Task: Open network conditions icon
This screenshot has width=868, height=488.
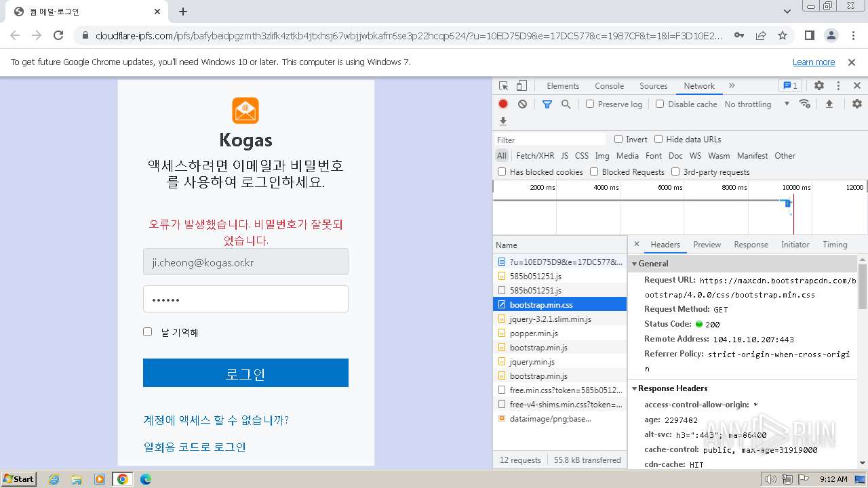Action: tap(805, 104)
